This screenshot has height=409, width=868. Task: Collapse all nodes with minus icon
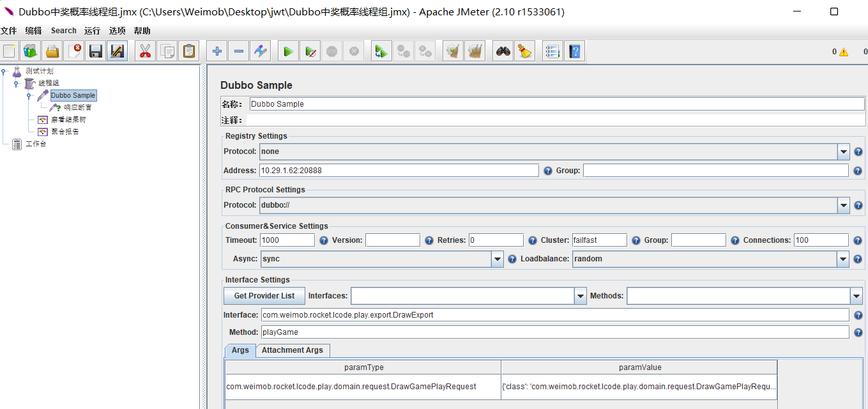pyautogui.click(x=239, y=51)
